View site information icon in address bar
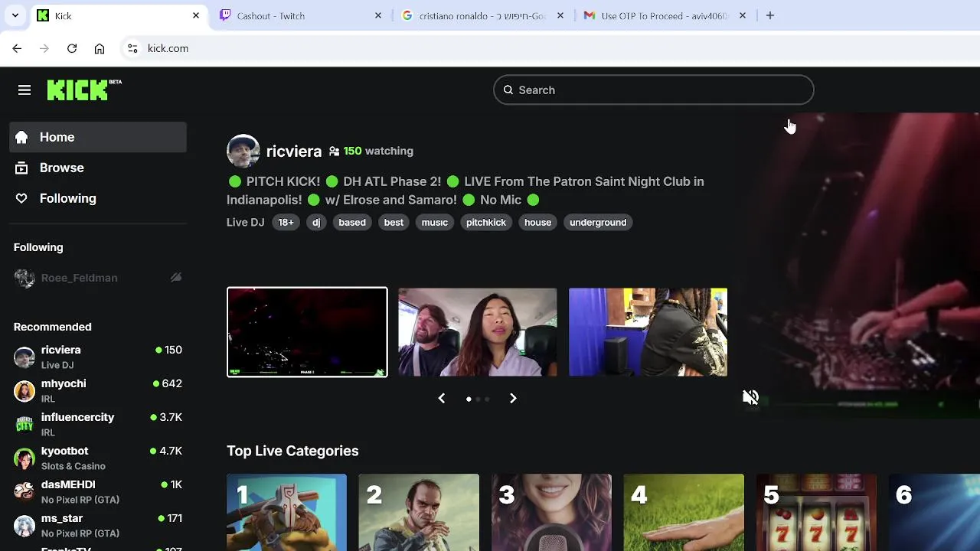The height and width of the screenshot is (551, 980). point(132,48)
